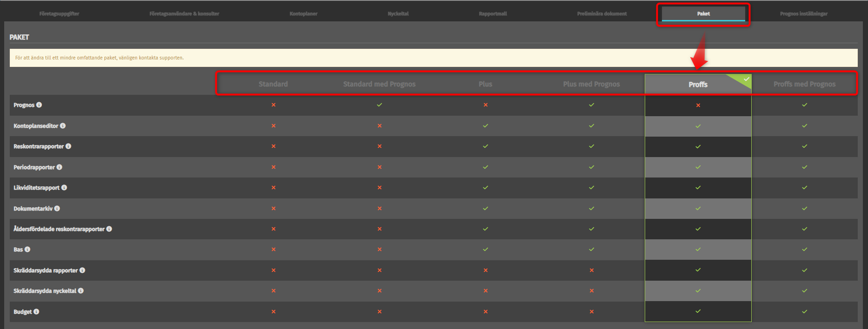Click info icon for Åldersfördelade reskontrarapporter
This screenshot has height=329, width=868.
pos(109,229)
